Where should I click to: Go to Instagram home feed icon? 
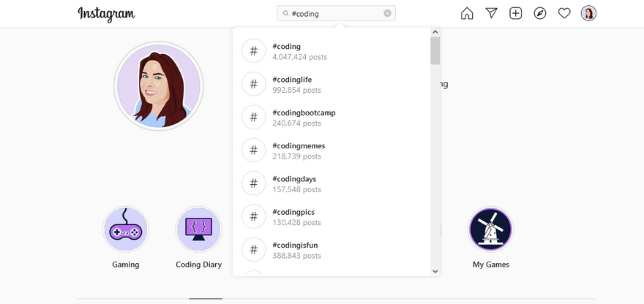pyautogui.click(x=467, y=13)
